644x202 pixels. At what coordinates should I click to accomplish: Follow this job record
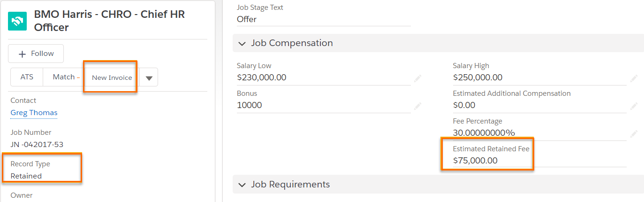click(x=36, y=54)
